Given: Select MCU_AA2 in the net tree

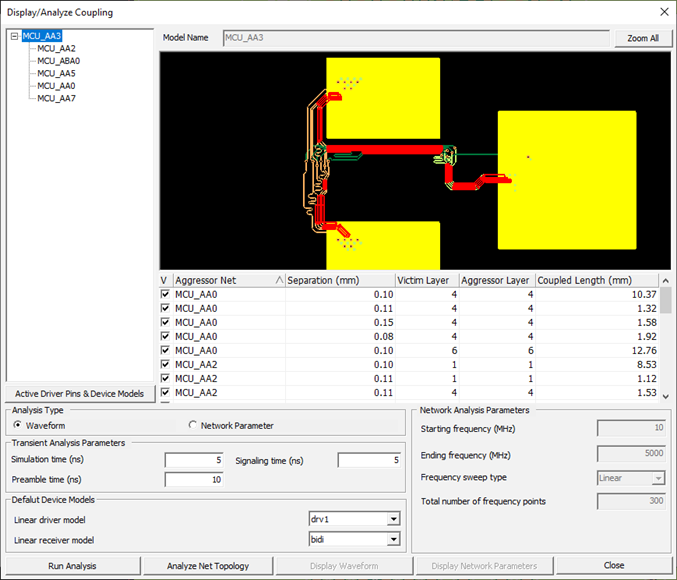Looking at the screenshot, I should click(56, 48).
